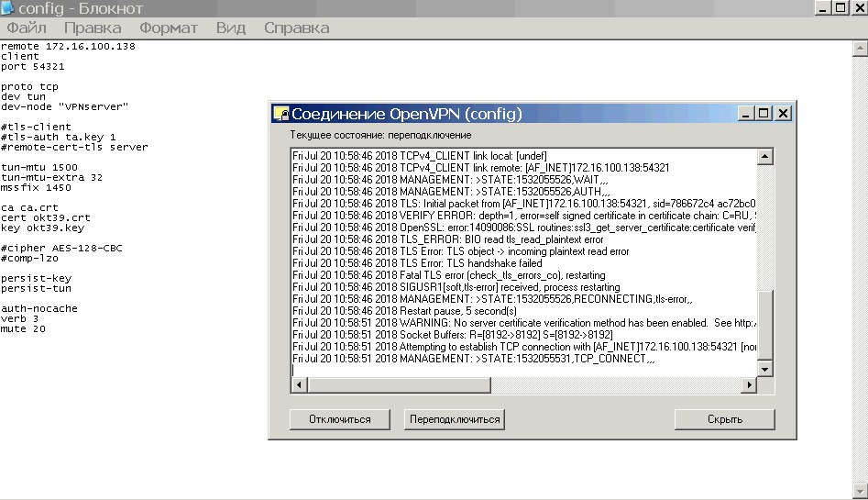Click the 'tun-mtu-extra 32' line
The height and width of the screenshot is (500, 868).
pos(51,178)
